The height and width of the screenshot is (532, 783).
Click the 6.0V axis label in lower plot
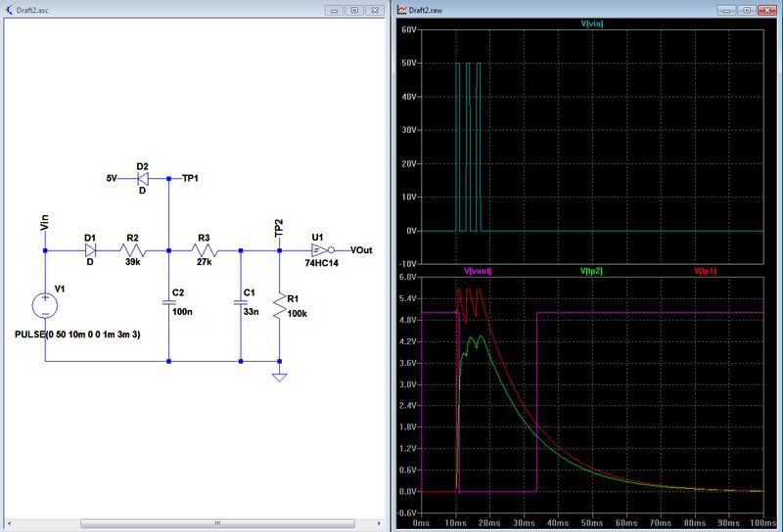pos(408,277)
